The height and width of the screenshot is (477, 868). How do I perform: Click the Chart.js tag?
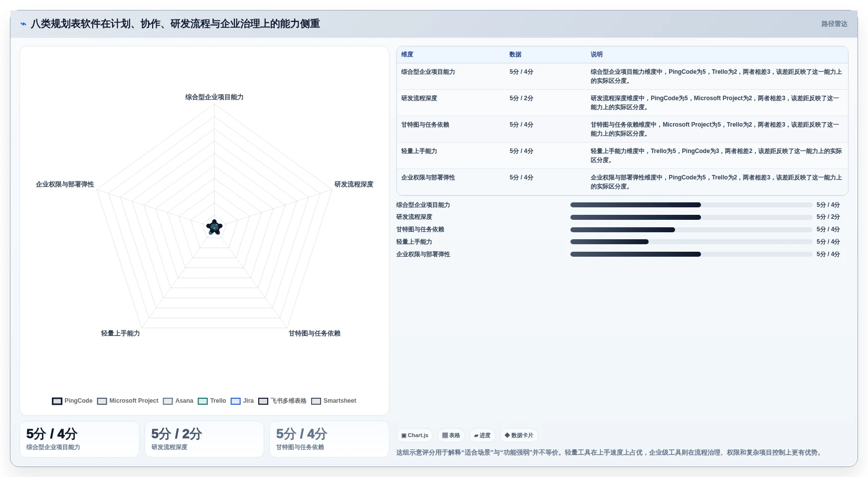click(415, 435)
